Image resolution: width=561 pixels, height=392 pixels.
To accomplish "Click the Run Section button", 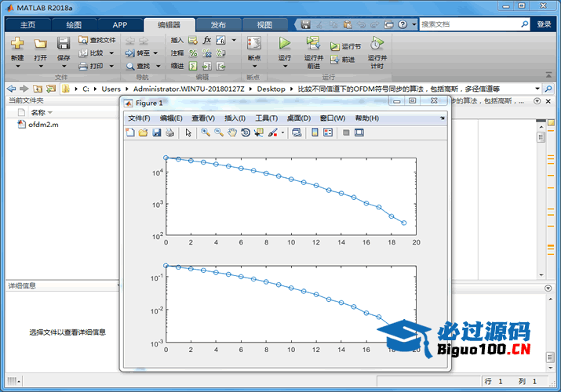I will point(345,46).
